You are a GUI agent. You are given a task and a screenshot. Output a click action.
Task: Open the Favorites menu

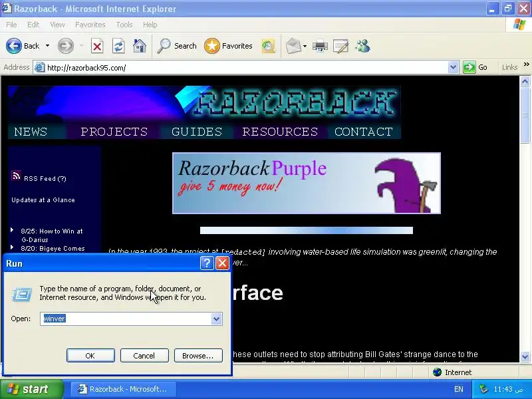point(90,25)
